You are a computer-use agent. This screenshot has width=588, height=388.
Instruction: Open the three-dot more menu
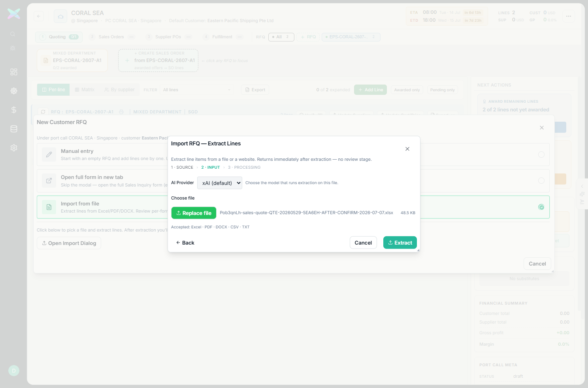click(569, 16)
